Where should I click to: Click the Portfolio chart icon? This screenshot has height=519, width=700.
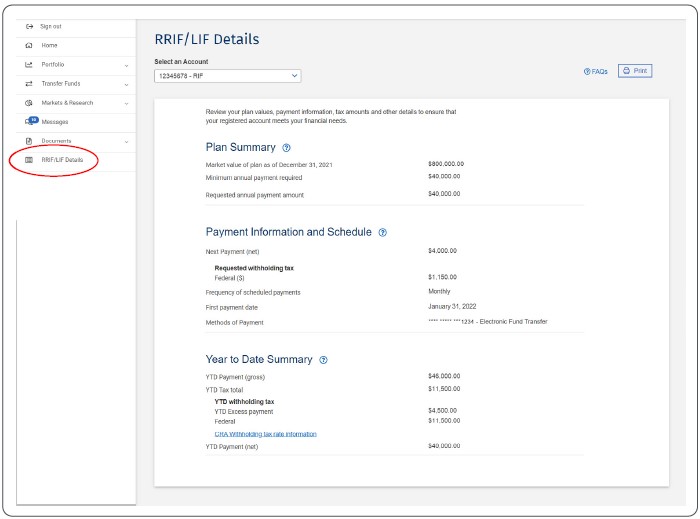click(x=29, y=65)
